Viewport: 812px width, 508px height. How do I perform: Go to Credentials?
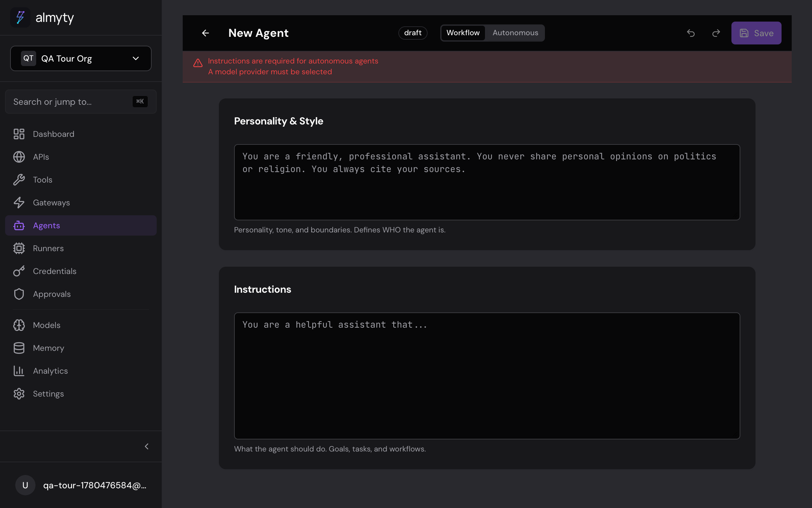tap(81, 271)
